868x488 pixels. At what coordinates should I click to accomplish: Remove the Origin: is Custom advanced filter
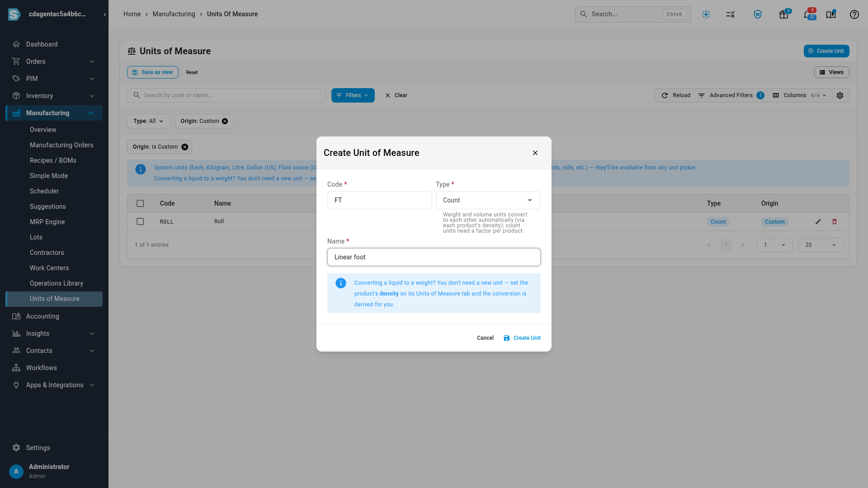[184, 147]
